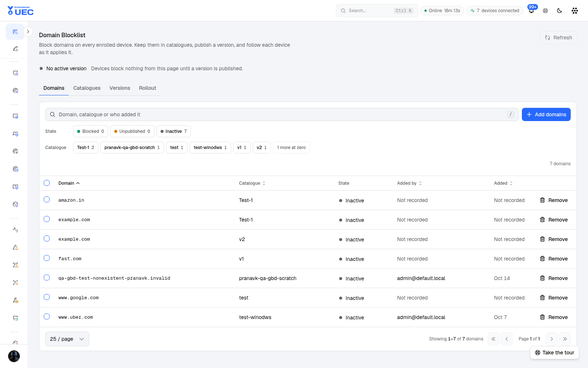Open the scan-frame-with-warning sidebar icon
The width and height of the screenshot is (588, 368).
coord(15,265)
